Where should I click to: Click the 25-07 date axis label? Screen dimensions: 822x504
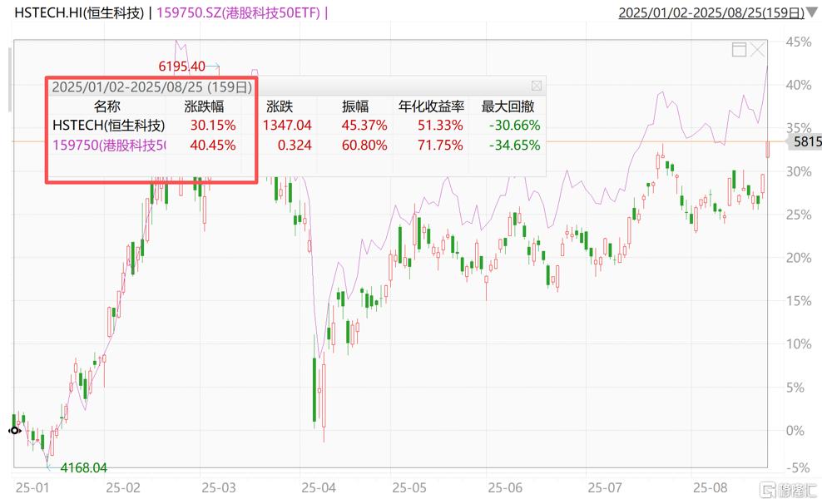click(x=605, y=488)
